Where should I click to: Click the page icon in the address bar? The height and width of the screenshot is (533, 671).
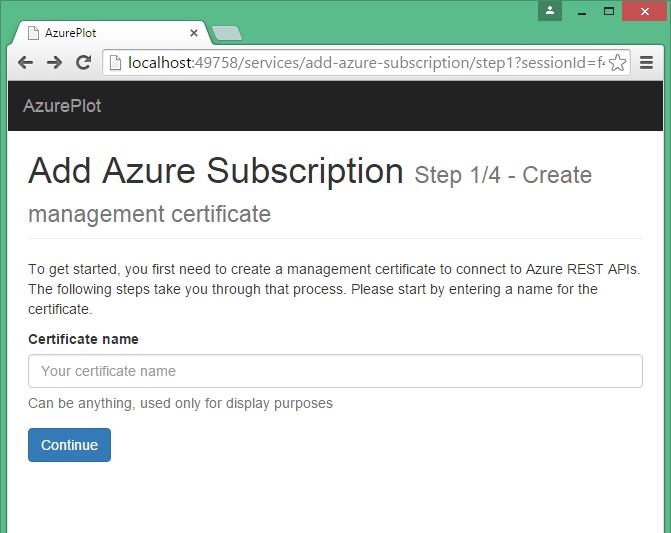pyautogui.click(x=116, y=63)
